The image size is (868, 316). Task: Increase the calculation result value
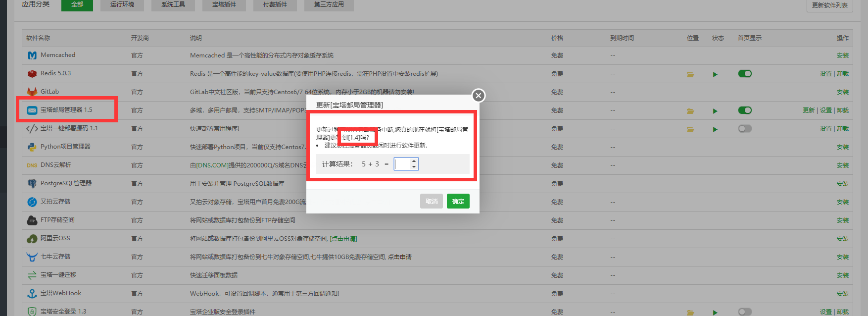point(414,161)
